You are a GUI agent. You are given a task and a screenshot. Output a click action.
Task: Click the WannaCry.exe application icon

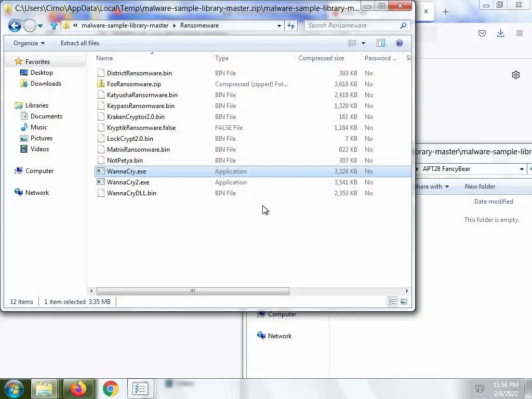101,171
